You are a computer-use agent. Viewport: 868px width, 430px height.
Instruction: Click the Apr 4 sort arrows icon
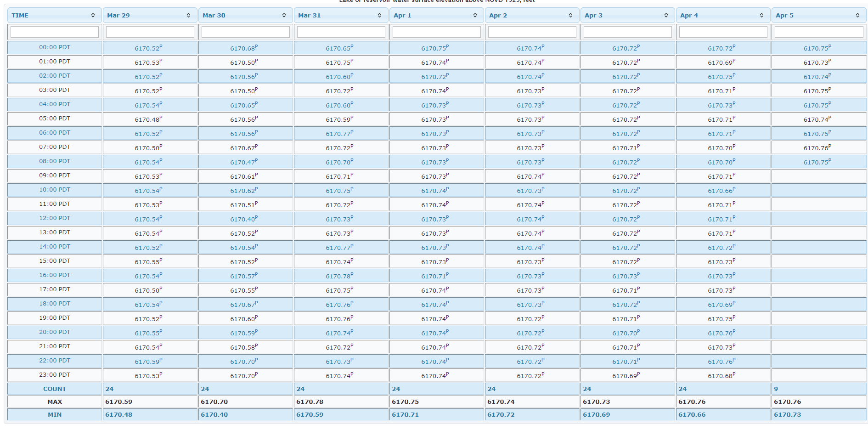(x=761, y=16)
